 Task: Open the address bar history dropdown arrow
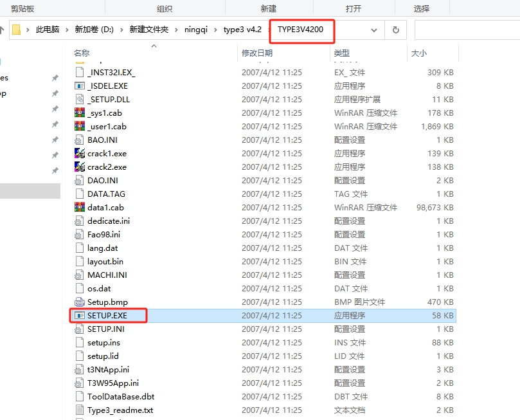coord(374,30)
